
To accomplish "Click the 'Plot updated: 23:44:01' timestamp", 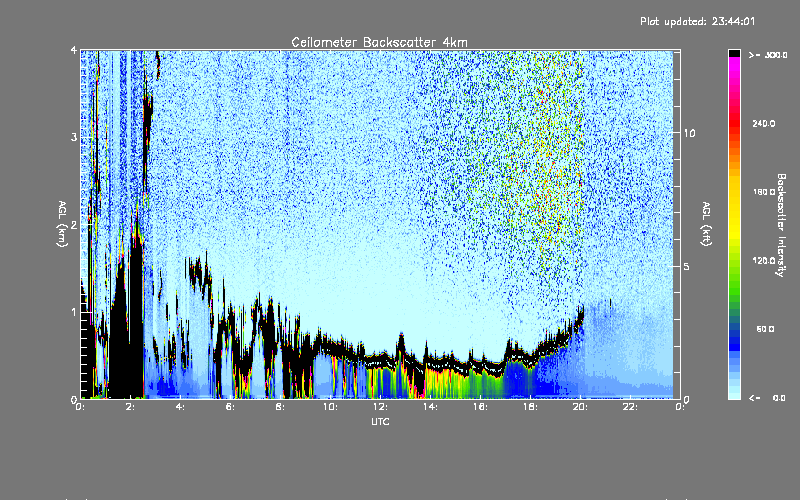I will click(697, 21).
